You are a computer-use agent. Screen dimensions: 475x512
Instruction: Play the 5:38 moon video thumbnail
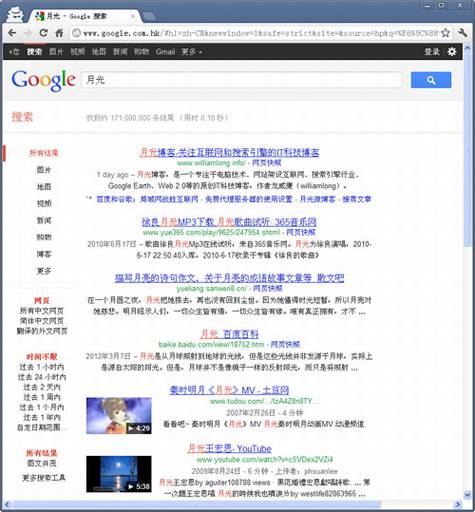[x=119, y=474]
